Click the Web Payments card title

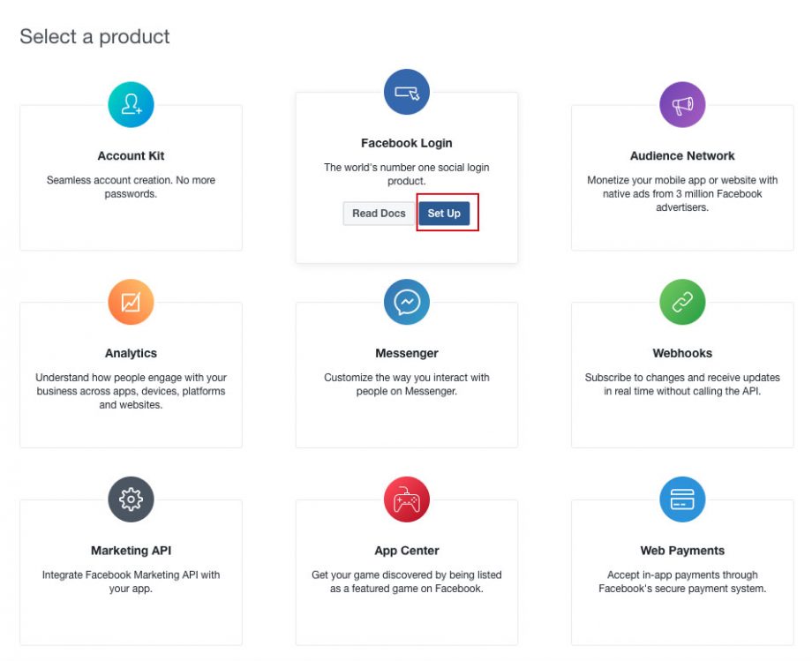pos(682,551)
